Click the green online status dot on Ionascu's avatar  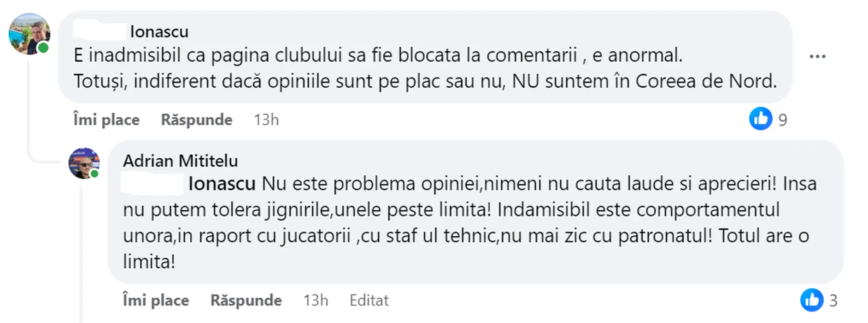click(x=43, y=48)
